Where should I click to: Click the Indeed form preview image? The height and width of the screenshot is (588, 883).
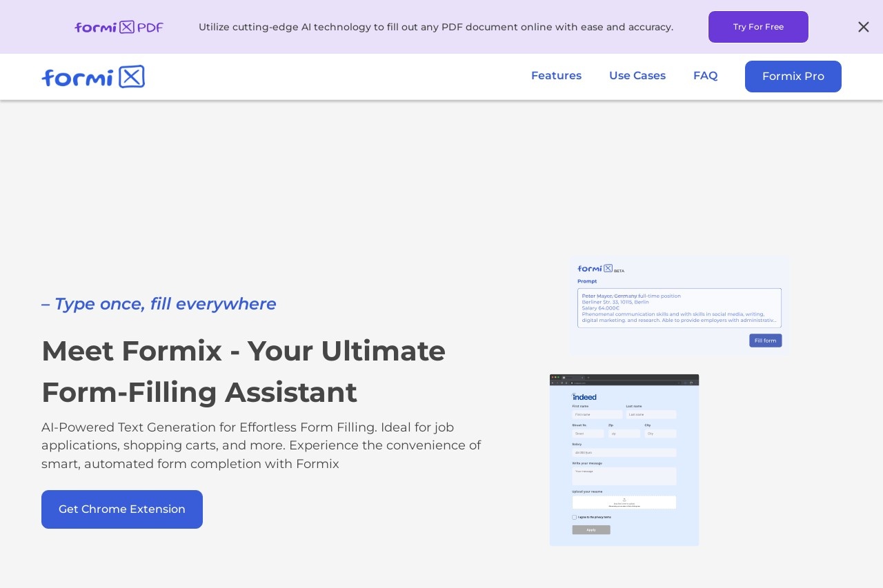624,460
